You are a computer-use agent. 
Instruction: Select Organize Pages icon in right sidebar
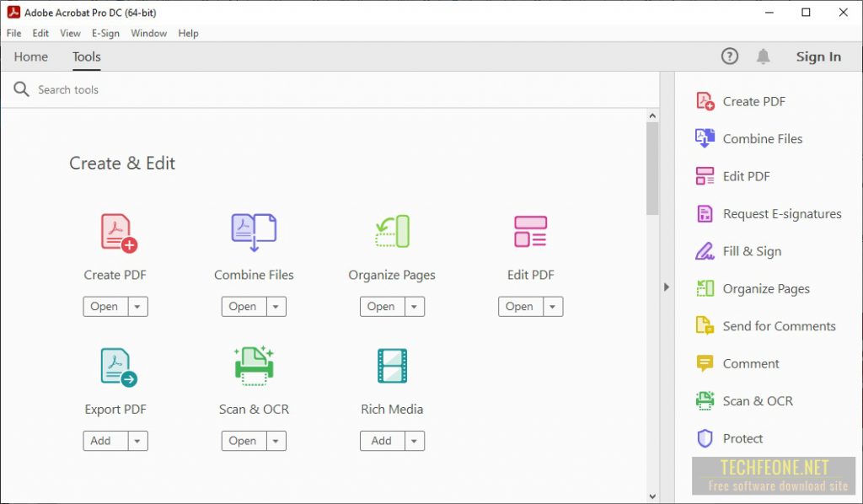[x=705, y=288]
